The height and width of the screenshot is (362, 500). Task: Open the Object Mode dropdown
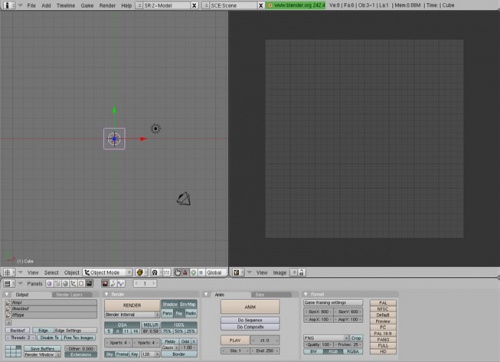pyautogui.click(x=108, y=273)
